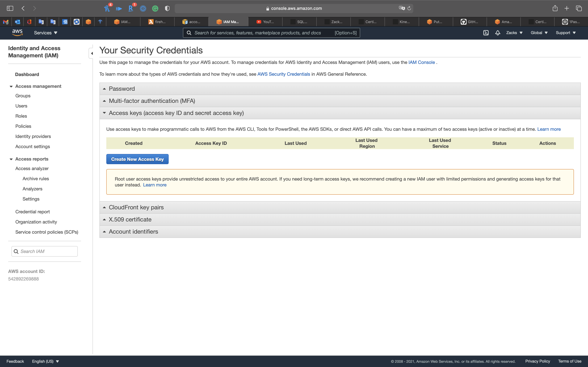
Task: Open the Global region dropdown
Action: pos(539,33)
